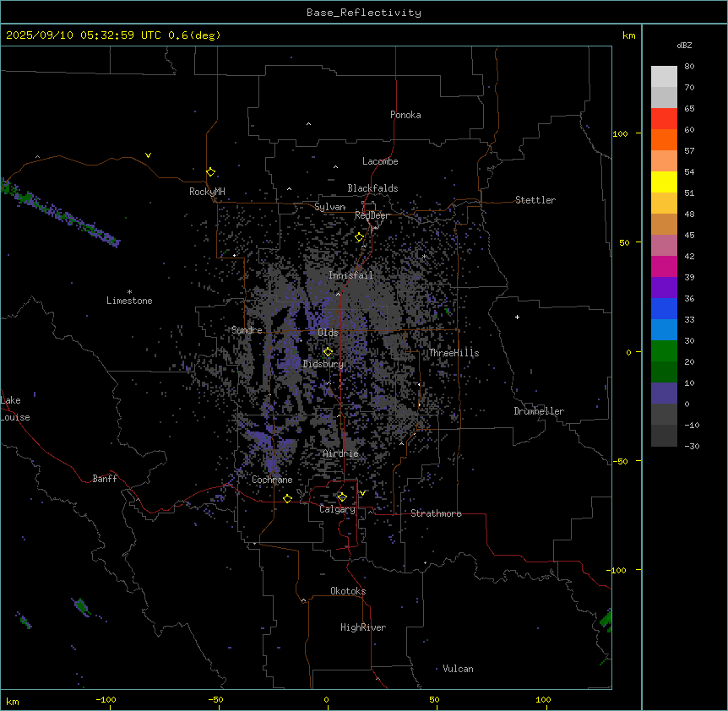Select the bright green swatch below 30 dBZ

tap(664, 351)
